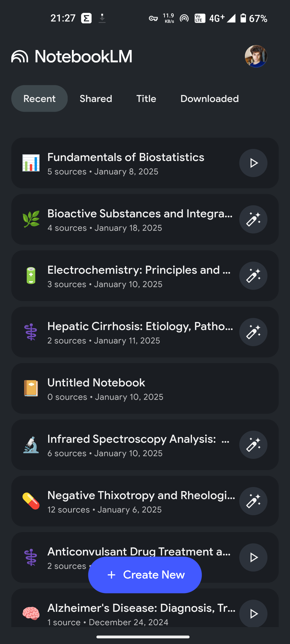The image size is (290, 644).
Task: Tap magic wand for Infrared Spectroscopy Analysis
Action: 253,445
